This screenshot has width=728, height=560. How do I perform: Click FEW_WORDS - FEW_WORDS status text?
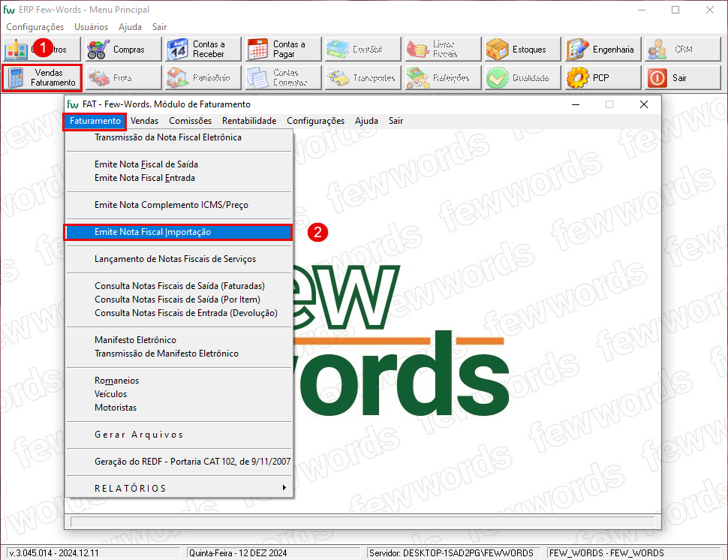tap(606, 553)
